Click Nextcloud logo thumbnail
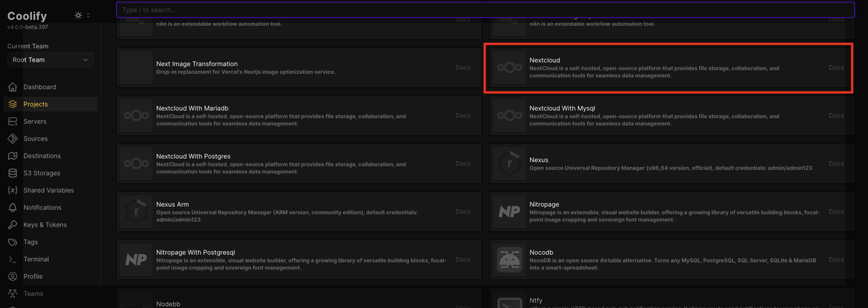The image size is (868, 308). (509, 68)
